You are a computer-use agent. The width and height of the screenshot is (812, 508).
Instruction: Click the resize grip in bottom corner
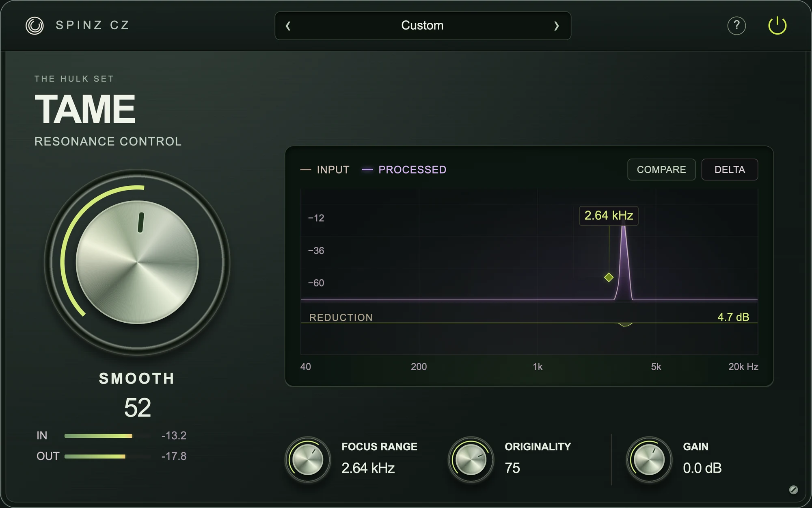[x=793, y=490]
